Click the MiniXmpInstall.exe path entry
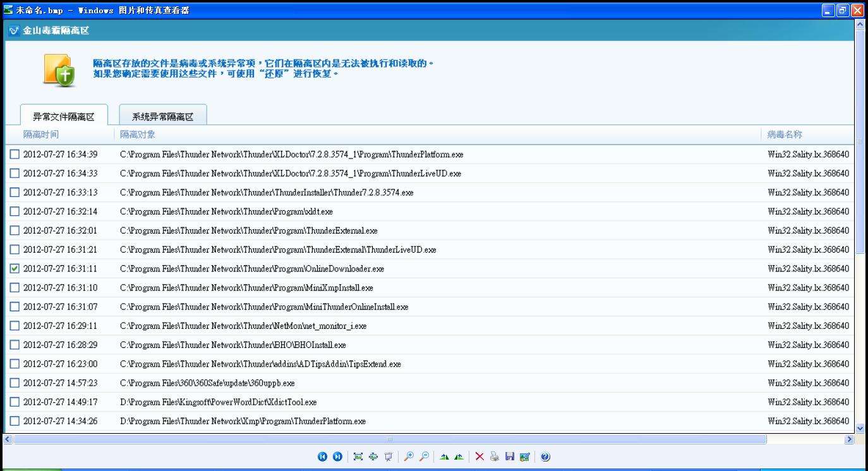The width and height of the screenshot is (868, 471). pos(246,287)
